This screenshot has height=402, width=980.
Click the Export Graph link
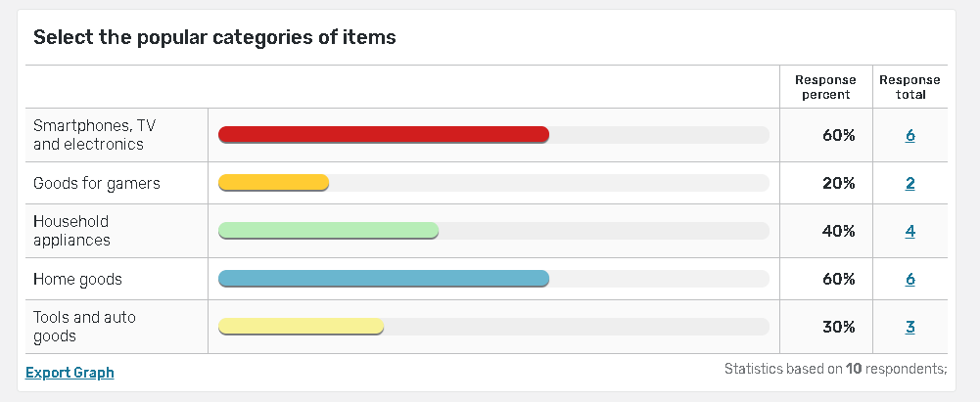[70, 373]
